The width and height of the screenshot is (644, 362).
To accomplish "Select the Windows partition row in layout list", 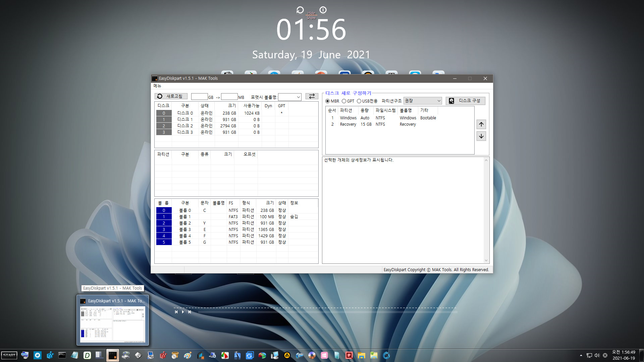I will (x=399, y=118).
